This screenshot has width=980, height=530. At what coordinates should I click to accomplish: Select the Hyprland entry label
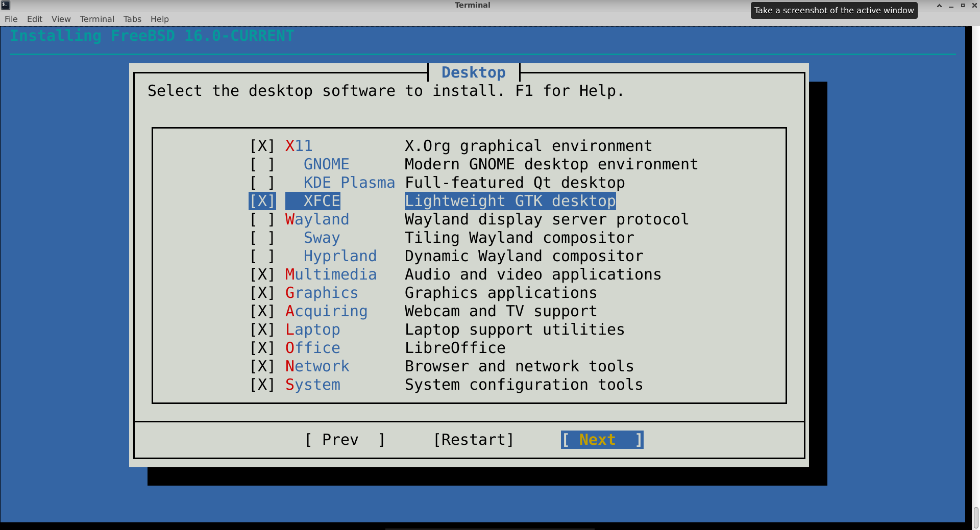340,256
